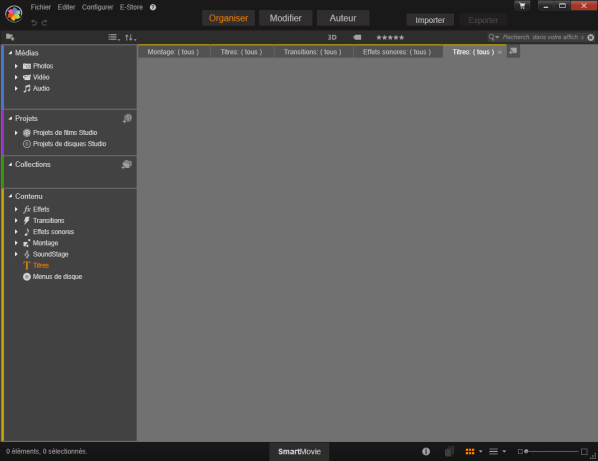598x461 pixels.
Task: Open the Fichier menu
Action: tap(40, 7)
